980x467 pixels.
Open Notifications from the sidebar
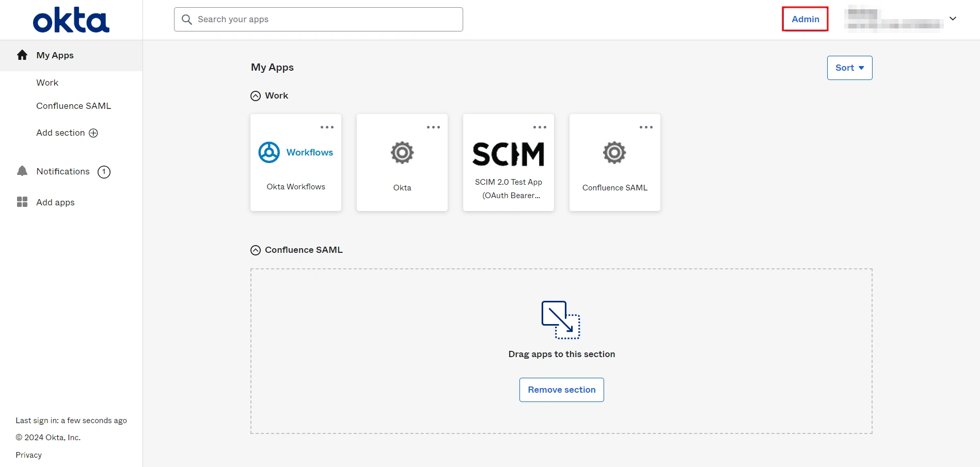[63, 171]
